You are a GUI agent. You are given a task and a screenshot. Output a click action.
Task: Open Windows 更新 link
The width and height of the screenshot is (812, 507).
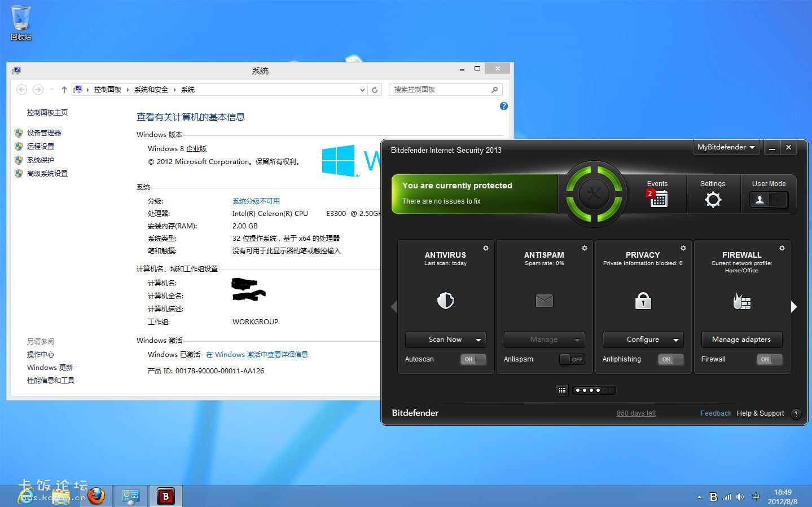click(50, 368)
